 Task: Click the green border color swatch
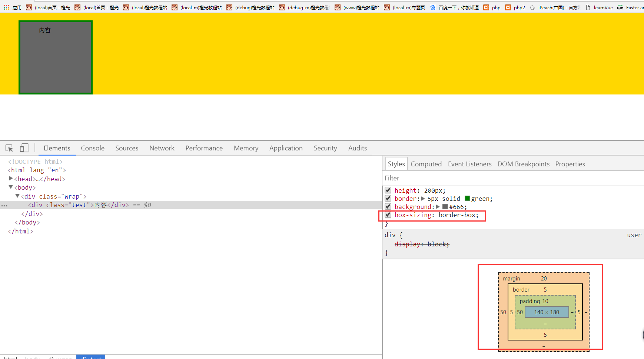pos(467,199)
